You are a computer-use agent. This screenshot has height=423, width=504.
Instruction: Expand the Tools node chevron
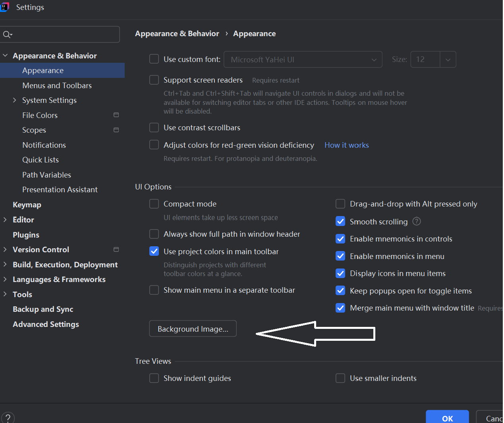point(5,294)
